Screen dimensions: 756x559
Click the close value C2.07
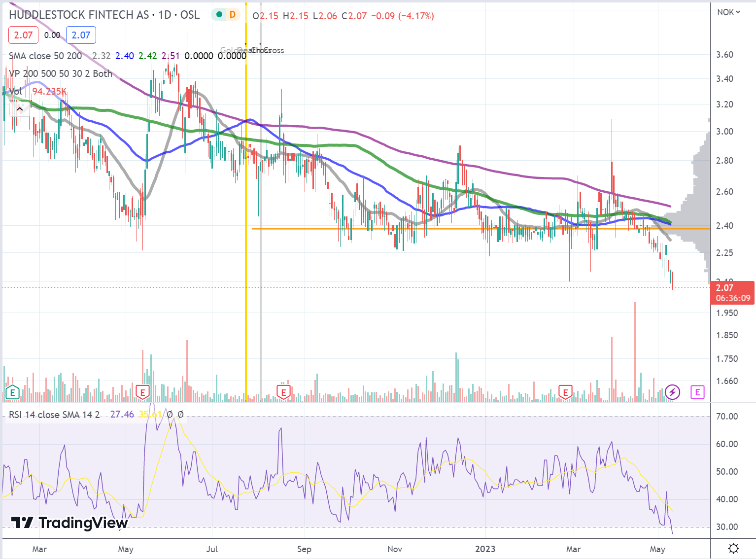(x=354, y=16)
